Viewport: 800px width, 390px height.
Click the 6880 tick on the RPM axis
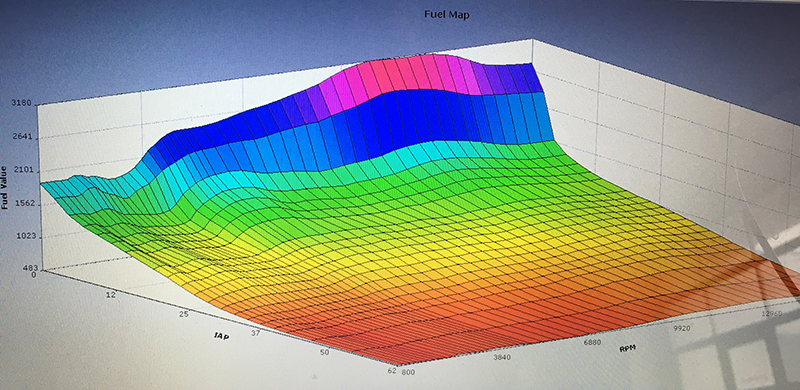click(592, 343)
